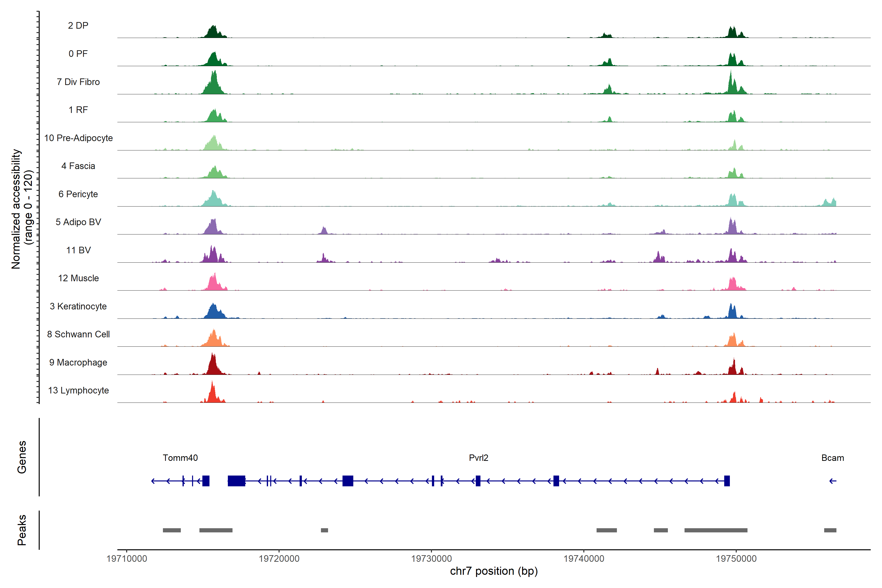Click the 19730000 axis tick label
The width and height of the screenshot is (882, 588).
click(431, 558)
